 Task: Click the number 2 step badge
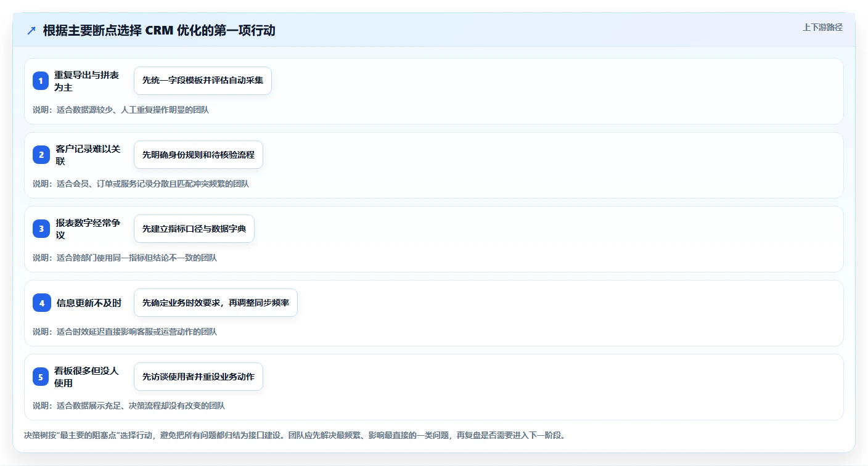[x=41, y=155]
